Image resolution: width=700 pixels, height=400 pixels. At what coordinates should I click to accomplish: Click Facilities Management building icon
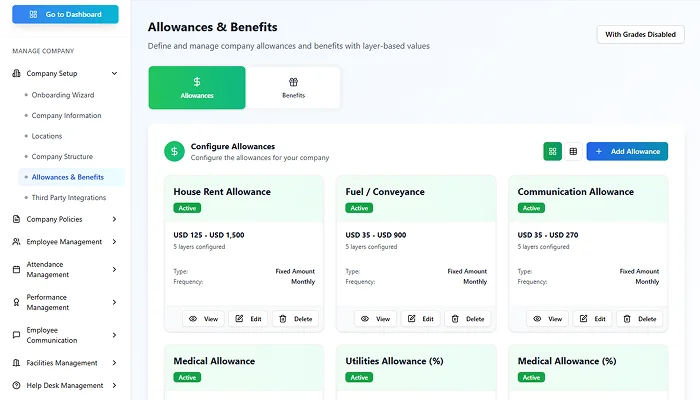tap(16, 363)
